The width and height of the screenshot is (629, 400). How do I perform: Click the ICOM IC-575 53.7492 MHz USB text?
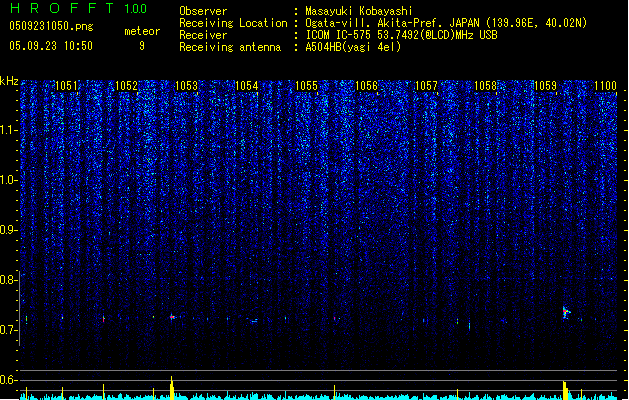point(401,35)
